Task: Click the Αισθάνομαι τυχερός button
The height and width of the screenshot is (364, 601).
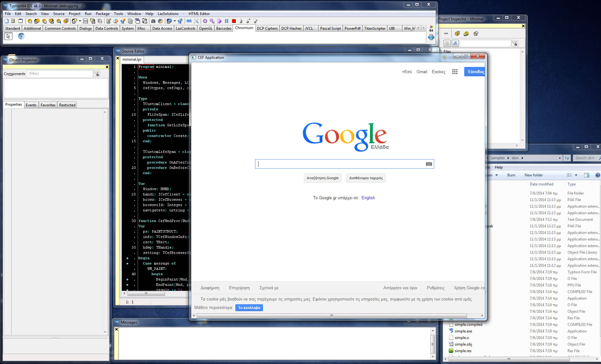Action: (x=366, y=178)
